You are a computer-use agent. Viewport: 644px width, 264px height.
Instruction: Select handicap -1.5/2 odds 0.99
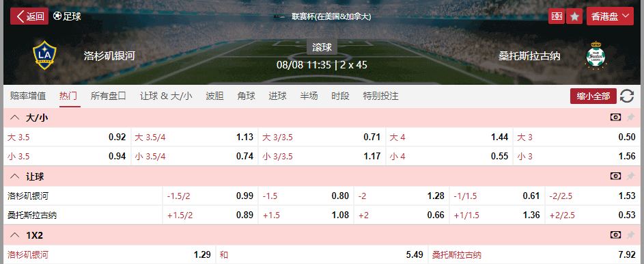pyautogui.click(x=210, y=196)
